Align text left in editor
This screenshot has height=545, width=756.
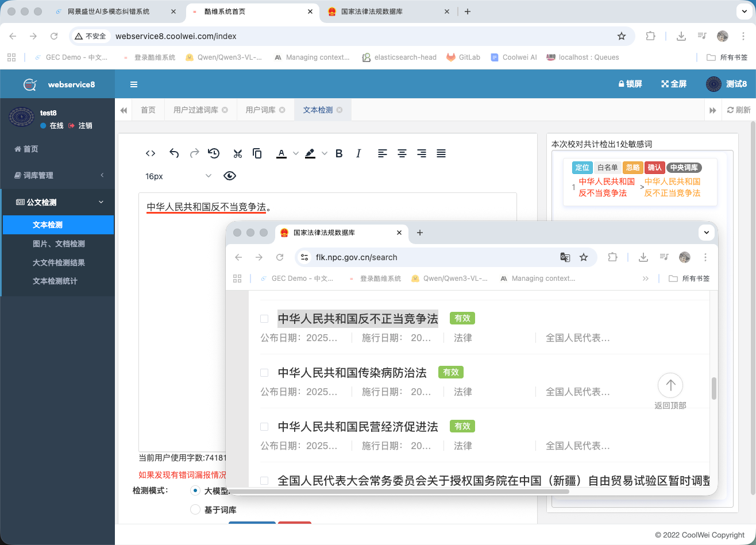coord(383,153)
